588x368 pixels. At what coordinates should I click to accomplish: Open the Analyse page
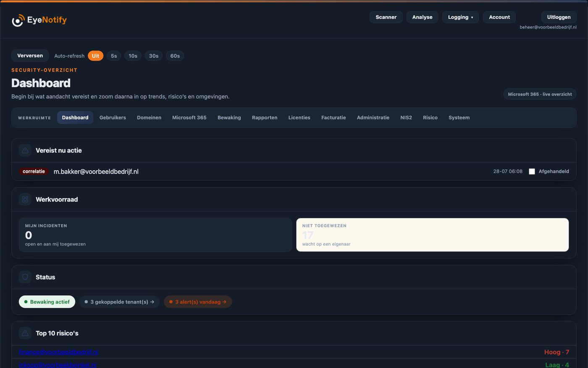[422, 17]
